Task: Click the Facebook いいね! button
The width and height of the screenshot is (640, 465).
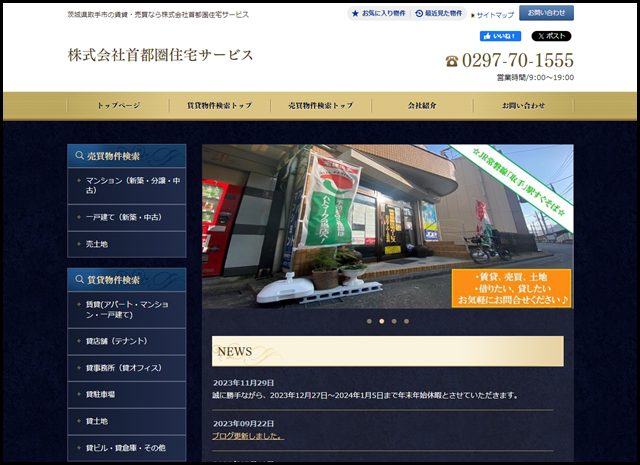Action: (500, 36)
